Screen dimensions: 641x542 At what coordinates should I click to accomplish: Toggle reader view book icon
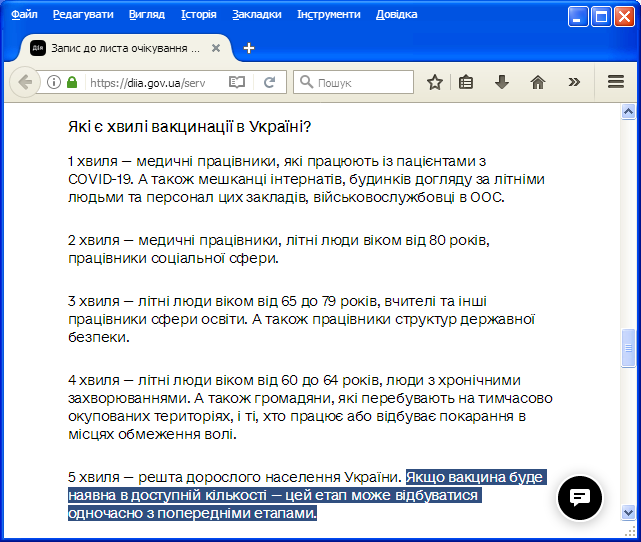(237, 82)
